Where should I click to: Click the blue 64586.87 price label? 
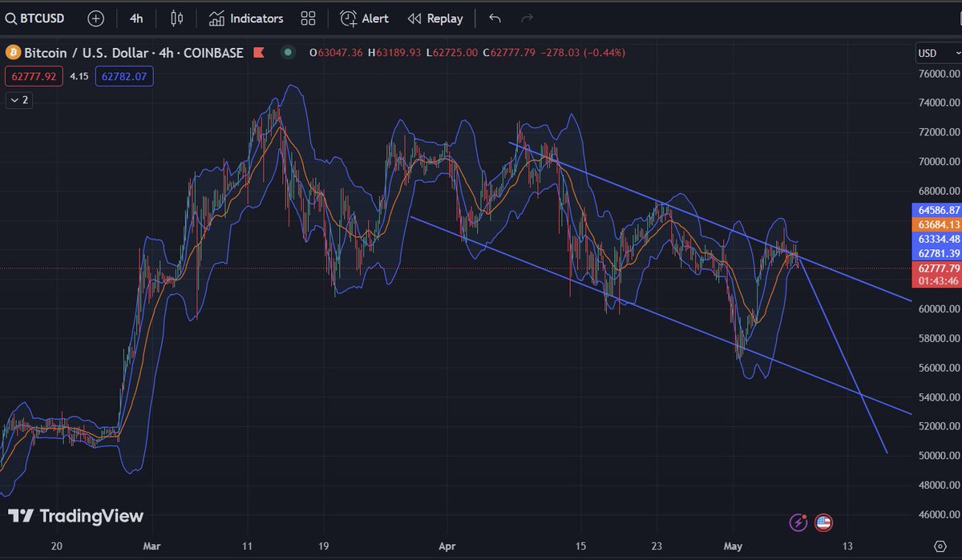pyautogui.click(x=936, y=210)
